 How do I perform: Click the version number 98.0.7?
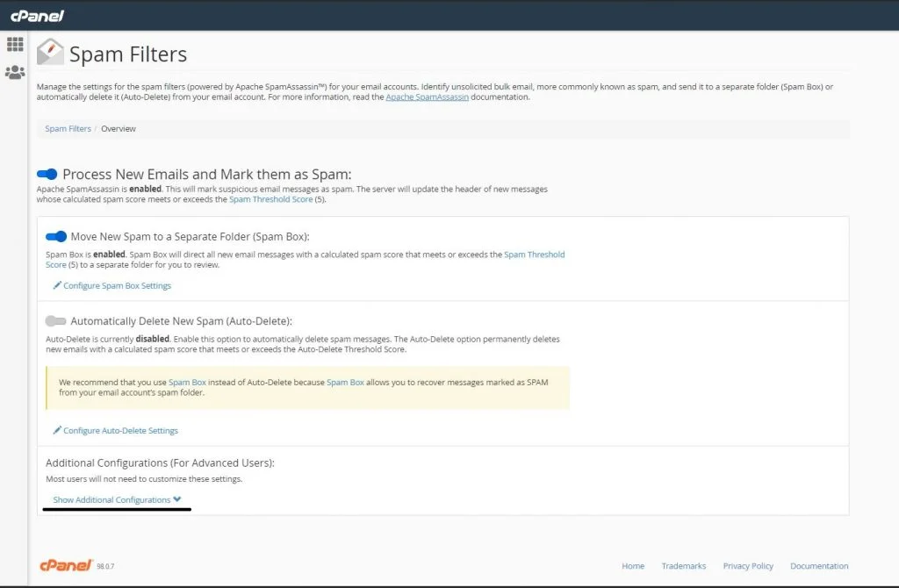click(x=105, y=566)
